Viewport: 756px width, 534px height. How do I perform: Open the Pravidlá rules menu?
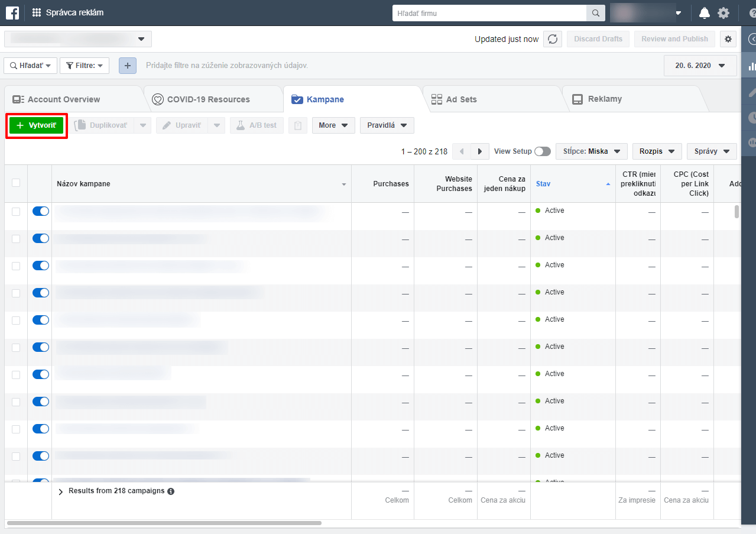(387, 125)
